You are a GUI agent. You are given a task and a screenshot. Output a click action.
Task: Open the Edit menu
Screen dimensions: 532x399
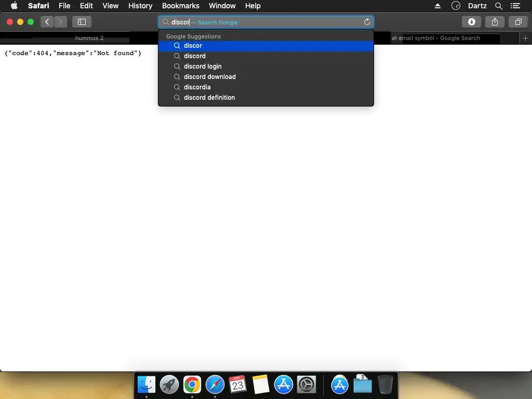(86, 6)
